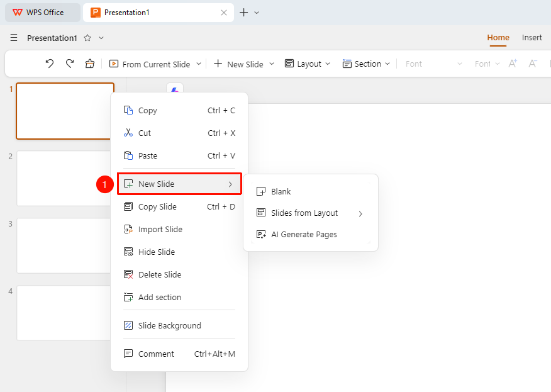Open the Font name dropdown
Viewport: 551px width, 392px height.
pos(433,64)
